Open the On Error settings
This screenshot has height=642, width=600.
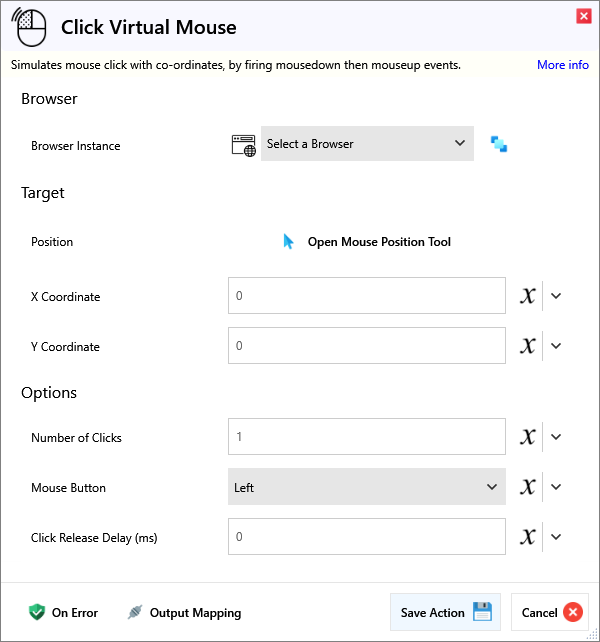pyautogui.click(x=63, y=613)
